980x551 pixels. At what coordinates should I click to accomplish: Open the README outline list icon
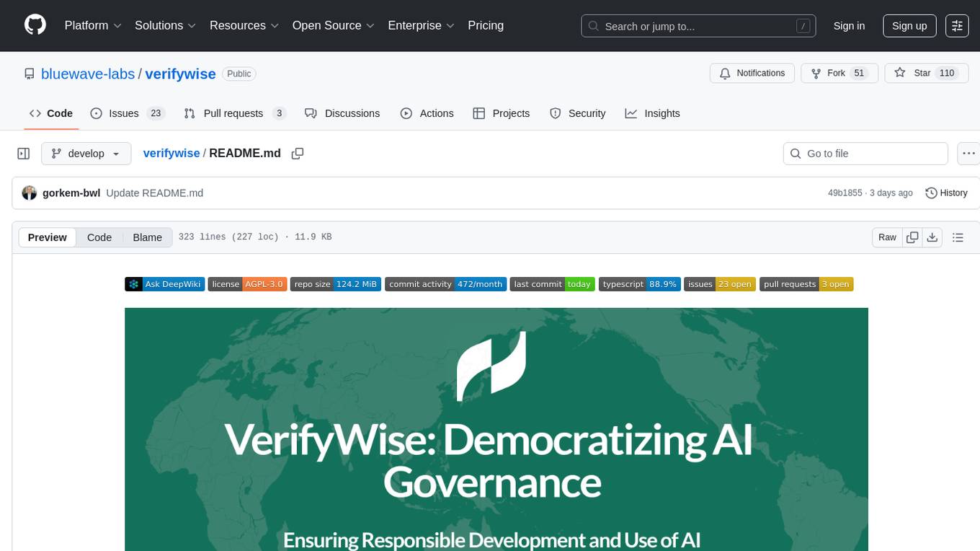[x=958, y=237]
